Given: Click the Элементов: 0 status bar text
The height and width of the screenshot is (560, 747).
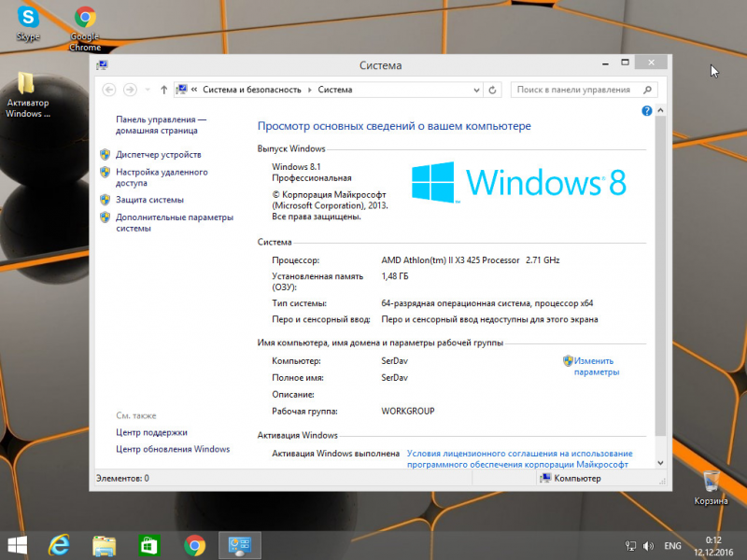Looking at the screenshot, I should pyautogui.click(x=122, y=478).
